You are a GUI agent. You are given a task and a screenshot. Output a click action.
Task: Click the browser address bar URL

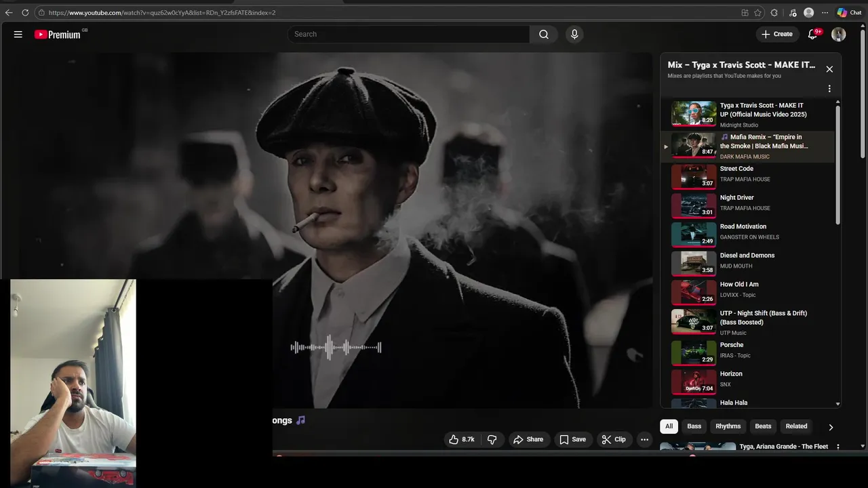pos(162,12)
